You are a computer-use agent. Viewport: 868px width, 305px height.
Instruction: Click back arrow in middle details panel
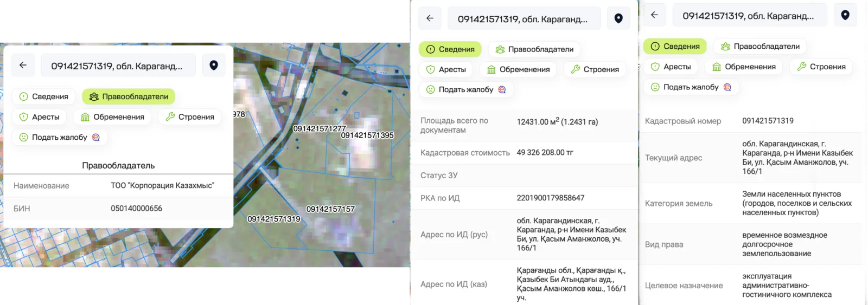pyautogui.click(x=430, y=18)
